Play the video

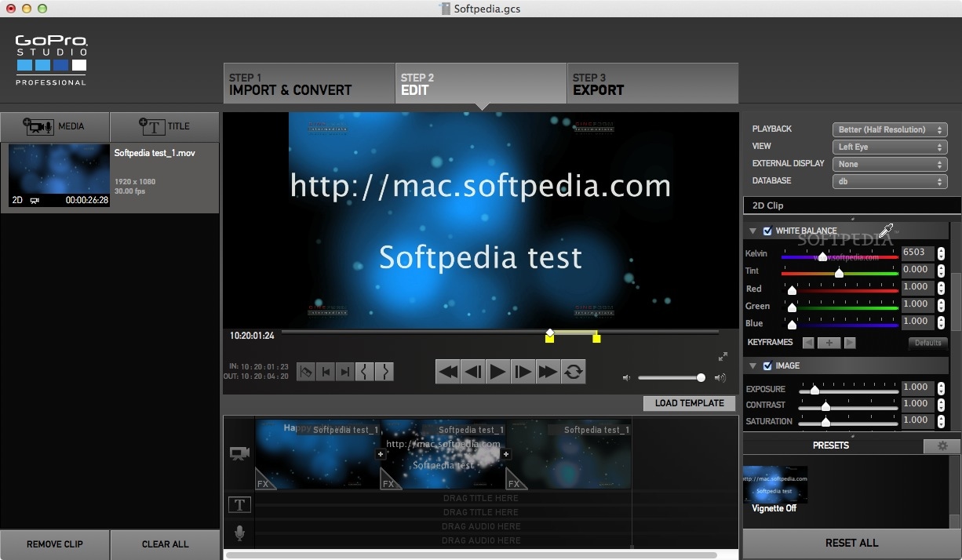point(497,372)
